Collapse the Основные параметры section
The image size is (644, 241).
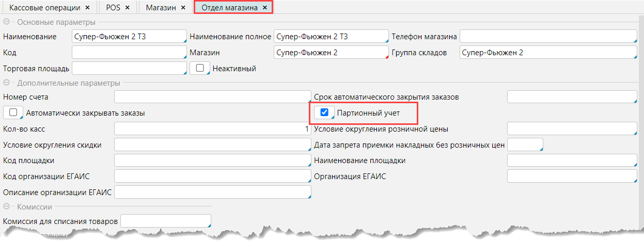click(7, 22)
